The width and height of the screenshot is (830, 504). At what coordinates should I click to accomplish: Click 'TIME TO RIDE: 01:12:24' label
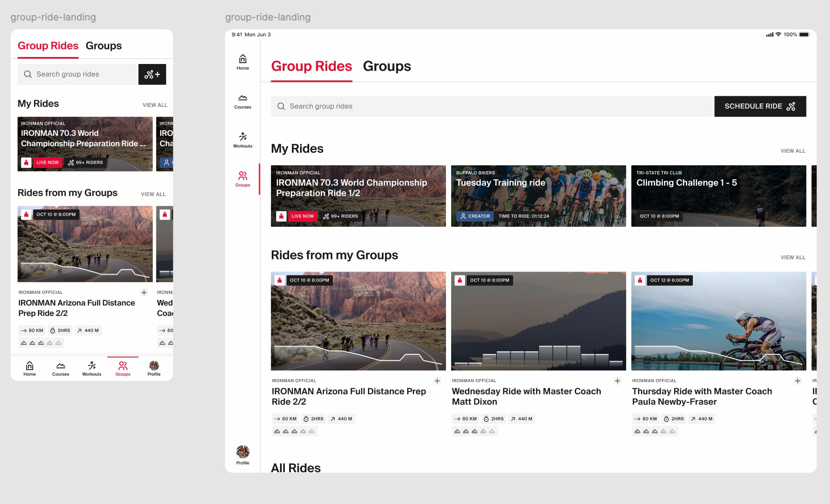[x=524, y=216]
